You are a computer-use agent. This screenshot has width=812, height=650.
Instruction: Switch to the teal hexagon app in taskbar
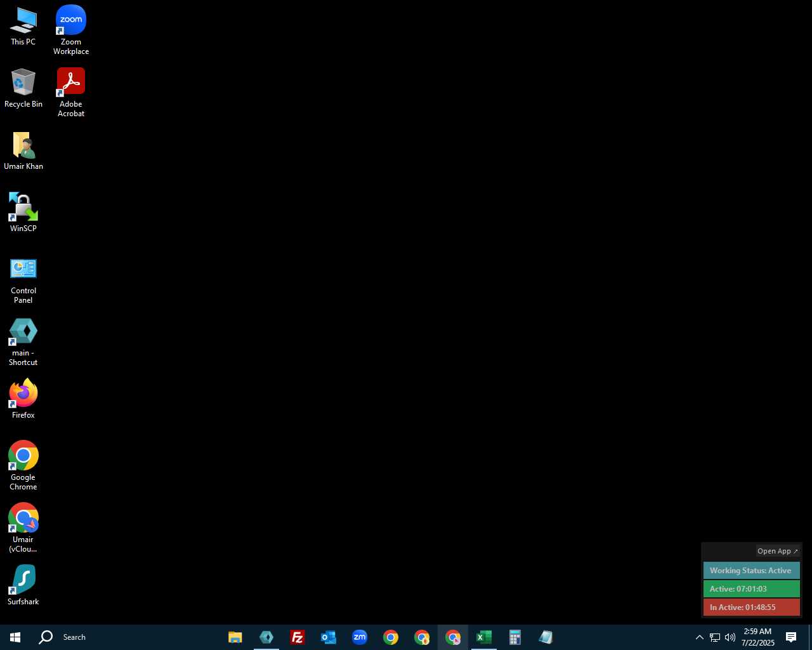click(266, 637)
